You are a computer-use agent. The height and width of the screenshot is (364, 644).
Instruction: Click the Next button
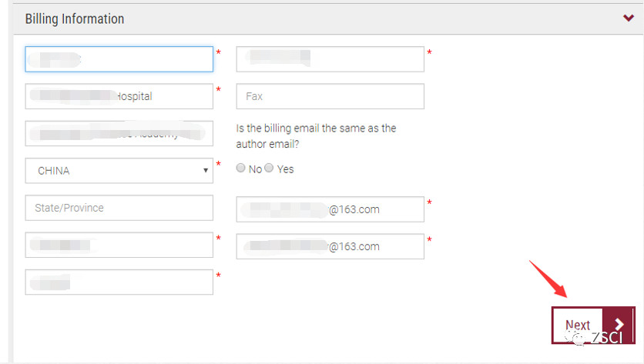point(578,325)
